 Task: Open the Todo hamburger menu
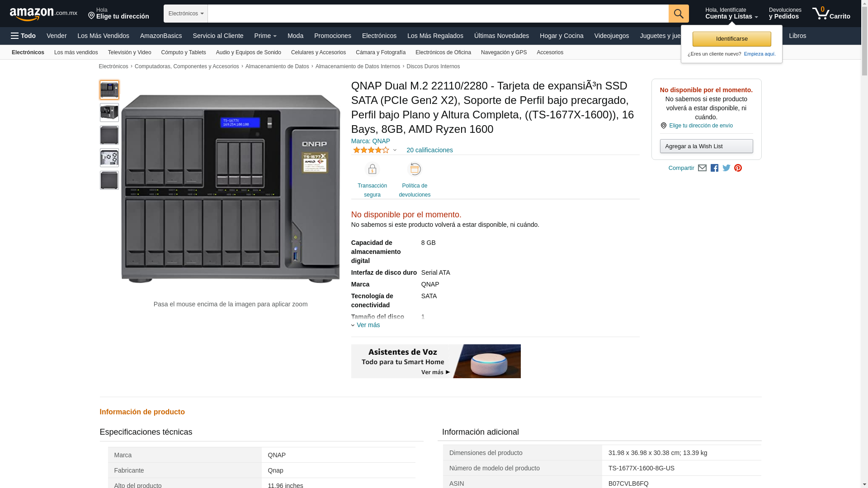pyautogui.click(x=23, y=36)
